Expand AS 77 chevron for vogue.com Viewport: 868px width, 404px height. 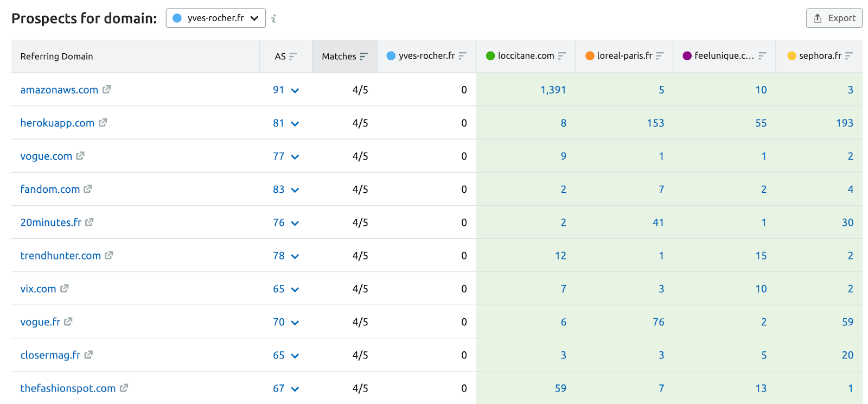[x=295, y=157]
